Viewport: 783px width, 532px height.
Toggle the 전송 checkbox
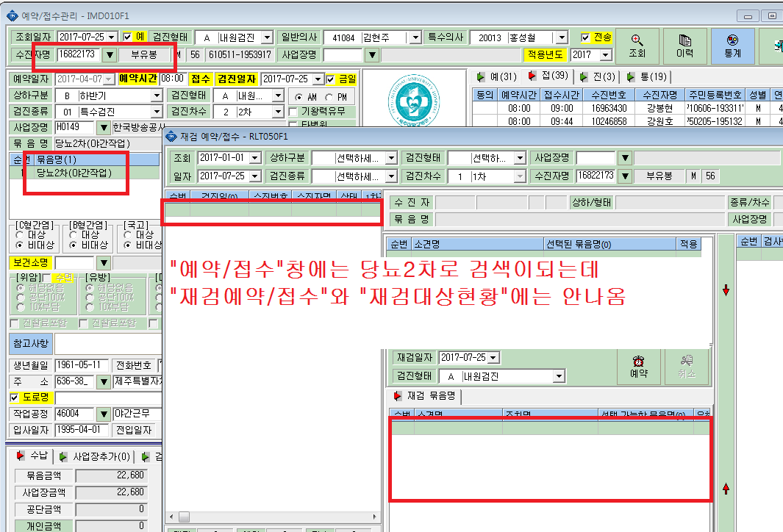585,37
